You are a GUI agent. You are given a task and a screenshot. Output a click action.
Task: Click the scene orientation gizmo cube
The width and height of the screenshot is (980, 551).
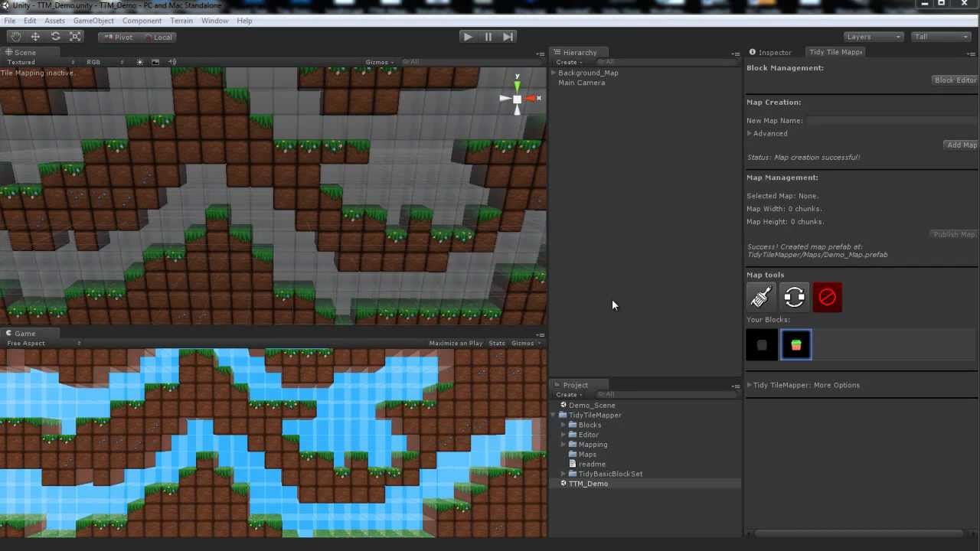[x=518, y=99]
